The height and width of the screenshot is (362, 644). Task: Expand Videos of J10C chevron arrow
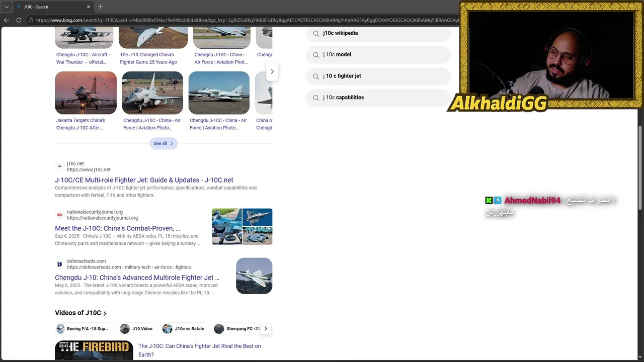coord(105,313)
